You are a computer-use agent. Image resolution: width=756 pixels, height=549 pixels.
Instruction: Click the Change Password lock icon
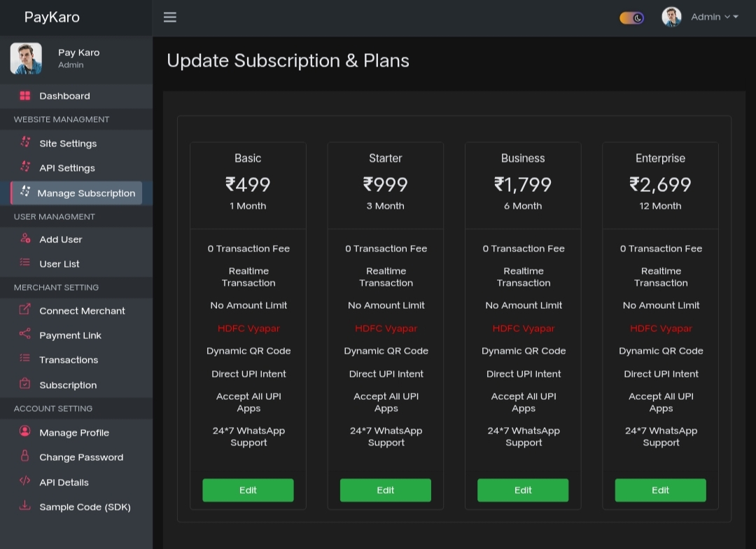coord(25,457)
